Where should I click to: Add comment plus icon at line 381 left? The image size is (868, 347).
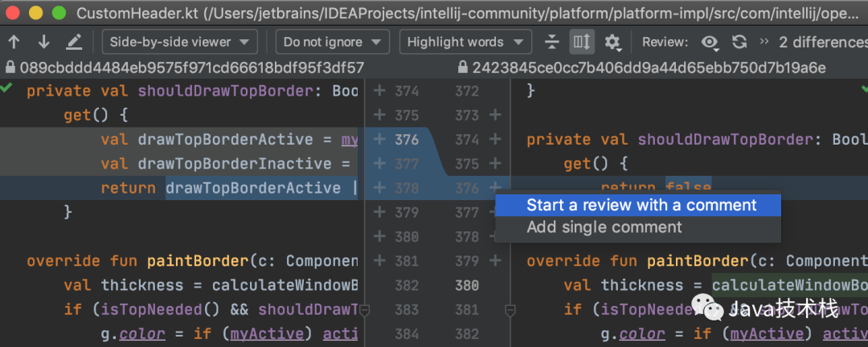click(379, 261)
